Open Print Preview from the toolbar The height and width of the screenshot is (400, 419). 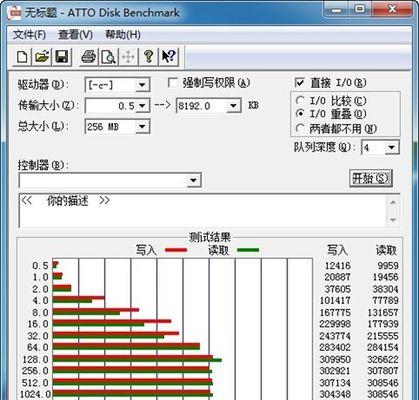[x=108, y=56]
